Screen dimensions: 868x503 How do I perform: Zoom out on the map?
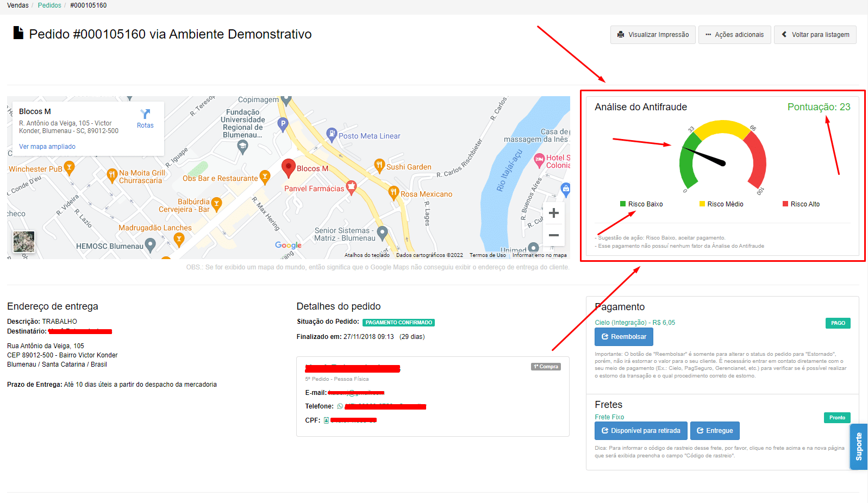[554, 235]
